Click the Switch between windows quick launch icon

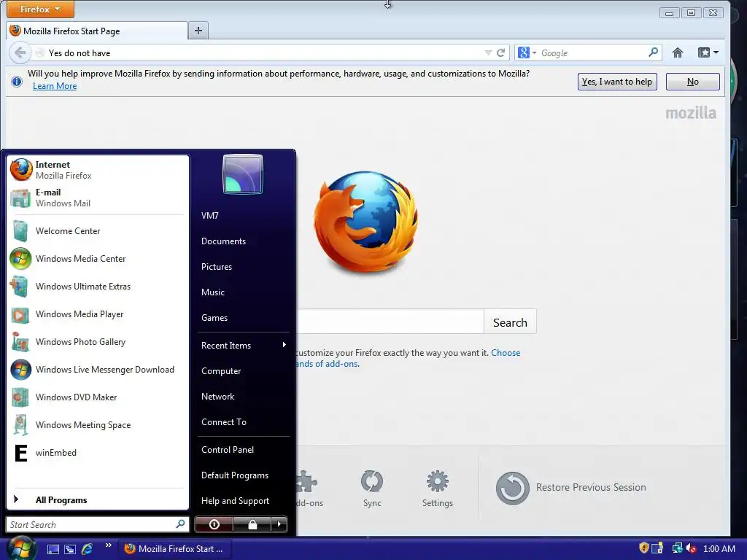click(70, 549)
